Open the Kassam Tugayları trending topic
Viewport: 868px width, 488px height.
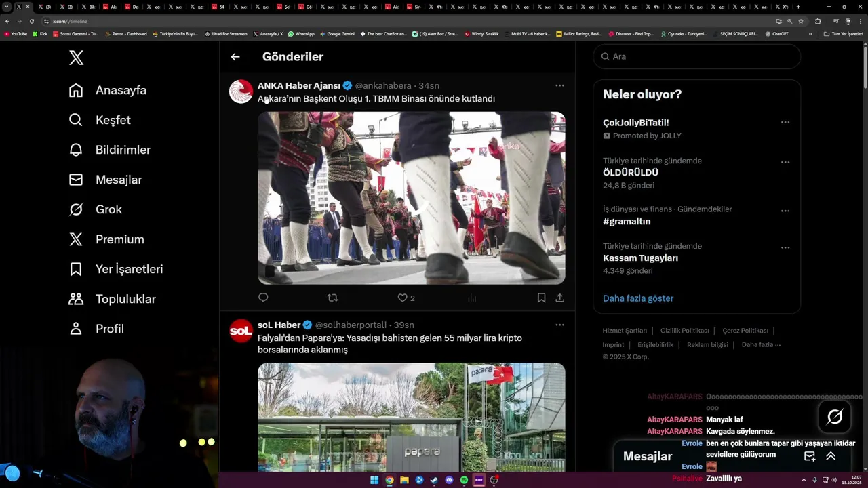[640, 258]
